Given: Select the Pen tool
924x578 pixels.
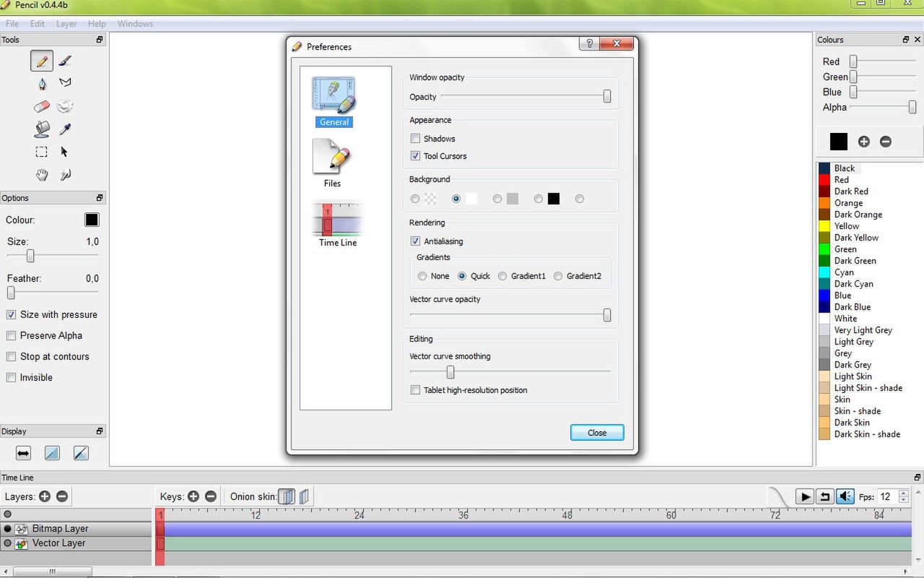Looking at the screenshot, I should pos(42,84).
